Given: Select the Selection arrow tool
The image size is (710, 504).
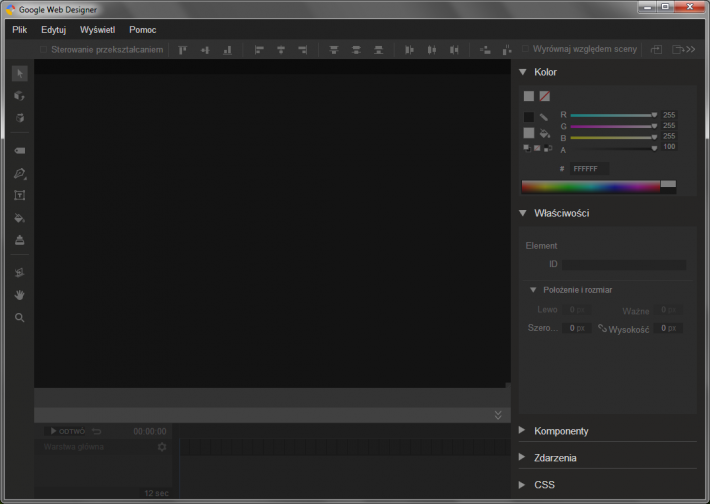Looking at the screenshot, I should 19,73.
